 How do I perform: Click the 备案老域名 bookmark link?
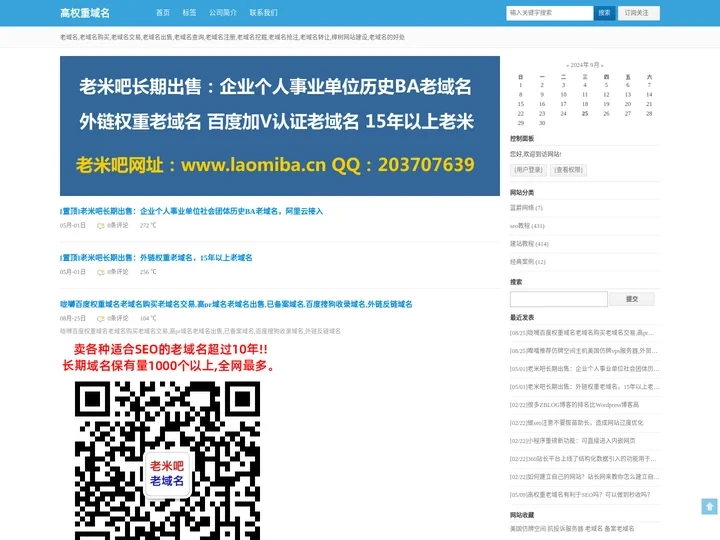tap(619, 529)
